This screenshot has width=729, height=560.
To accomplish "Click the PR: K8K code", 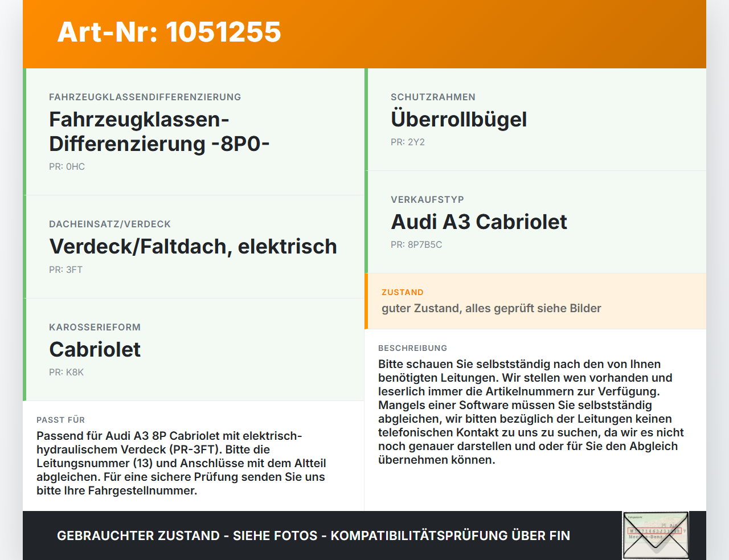I will [66, 373].
